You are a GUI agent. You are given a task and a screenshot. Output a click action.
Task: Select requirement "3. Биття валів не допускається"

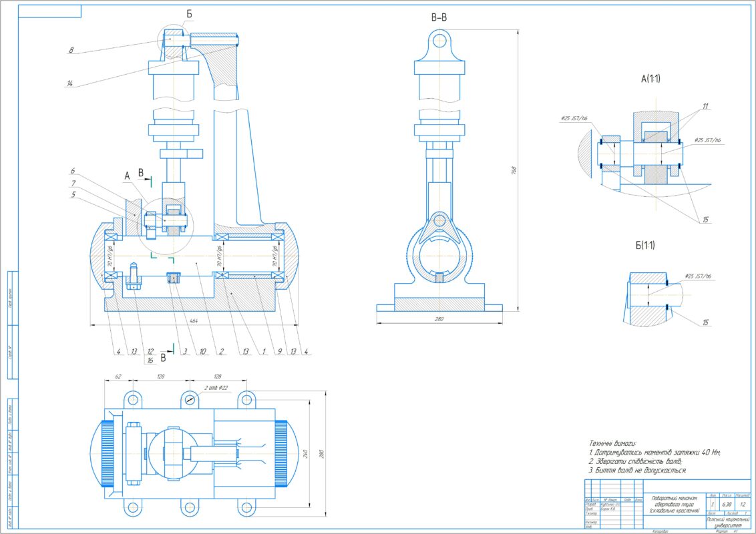click(x=637, y=471)
